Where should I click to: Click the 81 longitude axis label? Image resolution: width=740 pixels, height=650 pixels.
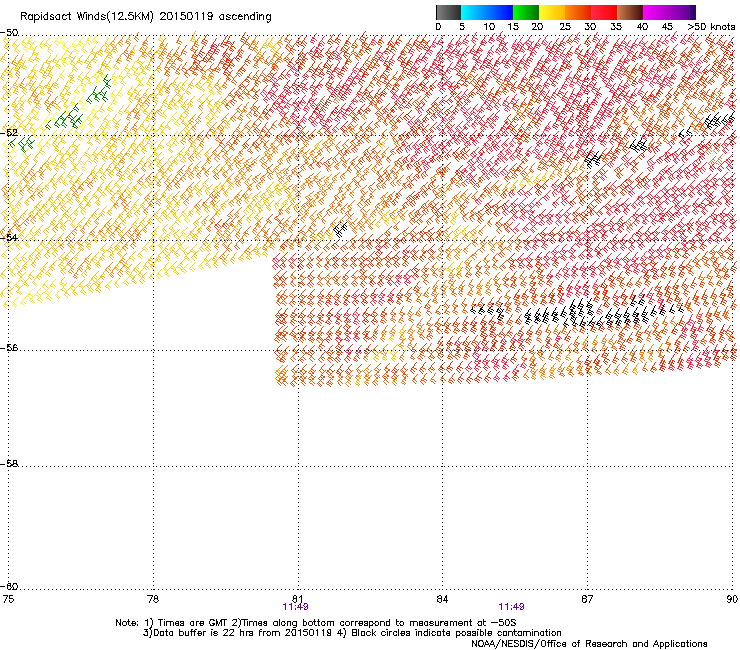298,598
